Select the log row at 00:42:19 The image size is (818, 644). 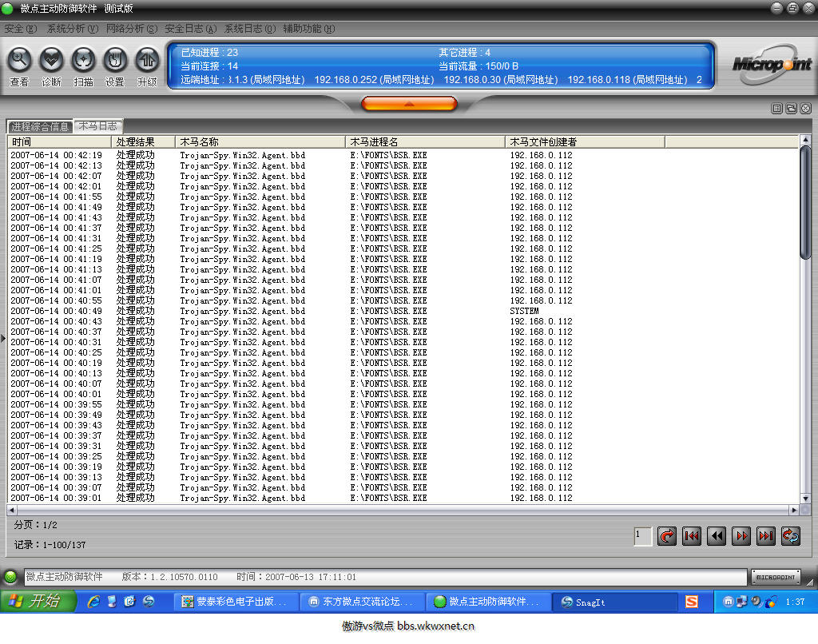click(403, 155)
